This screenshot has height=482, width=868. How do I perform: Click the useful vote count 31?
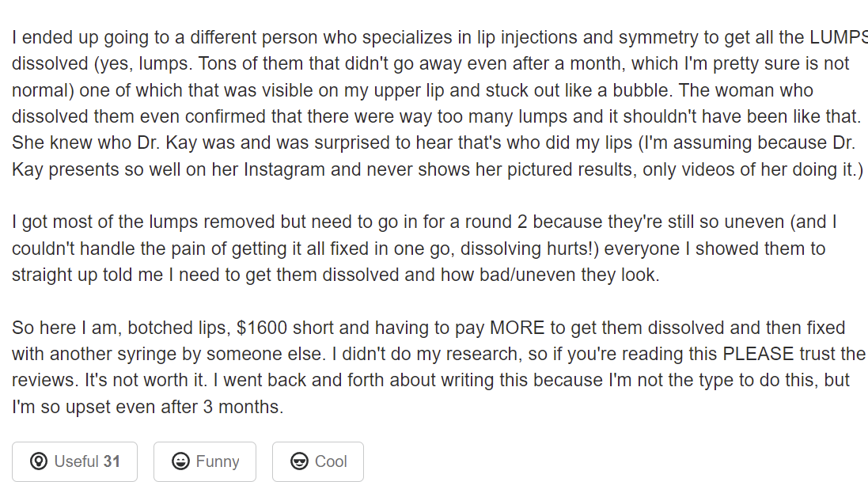112,461
